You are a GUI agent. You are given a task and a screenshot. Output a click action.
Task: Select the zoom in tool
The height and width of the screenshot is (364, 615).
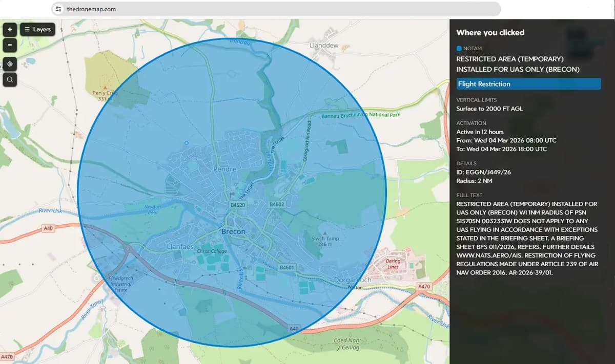point(9,29)
